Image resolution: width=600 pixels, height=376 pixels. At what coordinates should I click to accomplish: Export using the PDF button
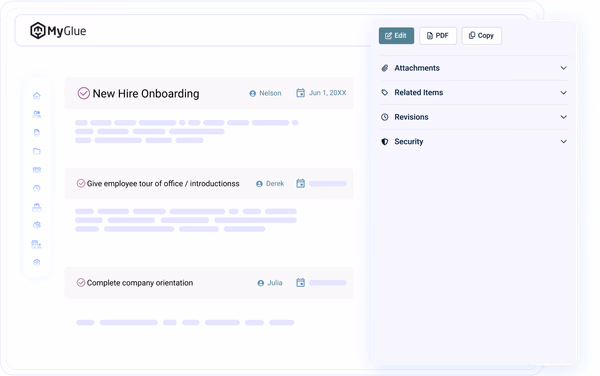coord(438,36)
